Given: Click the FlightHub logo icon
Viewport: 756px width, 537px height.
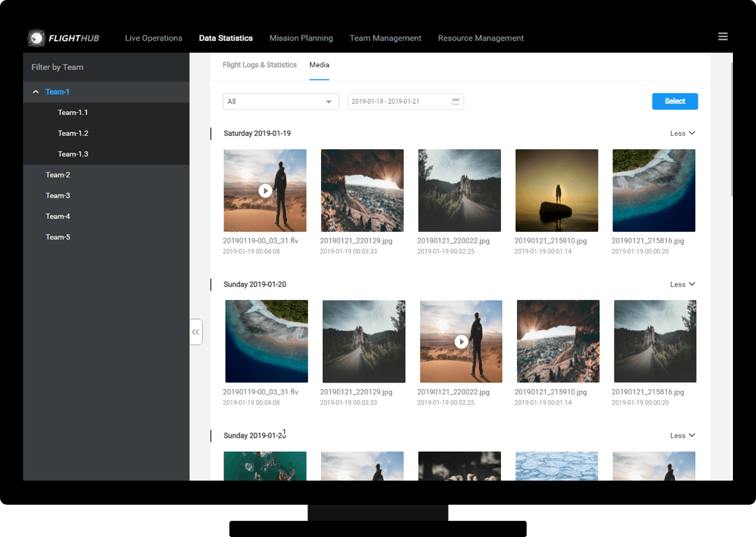Looking at the screenshot, I should [x=37, y=38].
